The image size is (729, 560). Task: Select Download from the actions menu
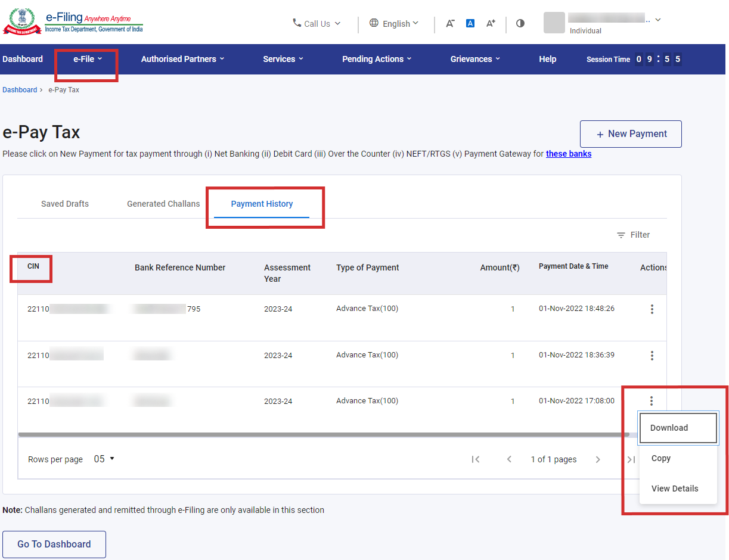(669, 428)
